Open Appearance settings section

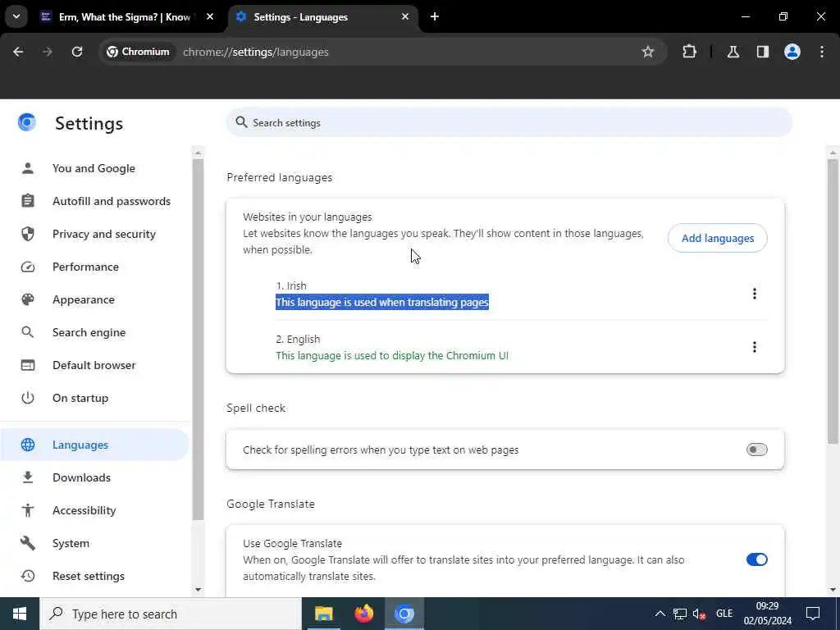[x=94, y=299]
